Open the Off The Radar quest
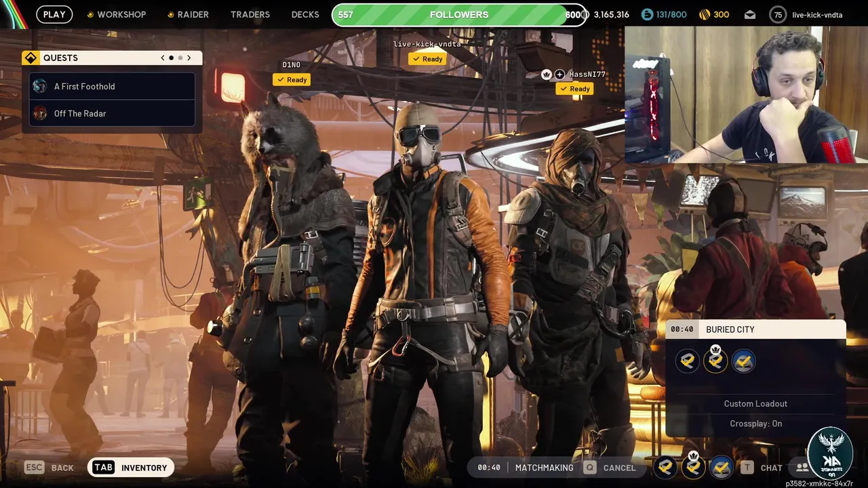868x488 pixels. click(112, 113)
